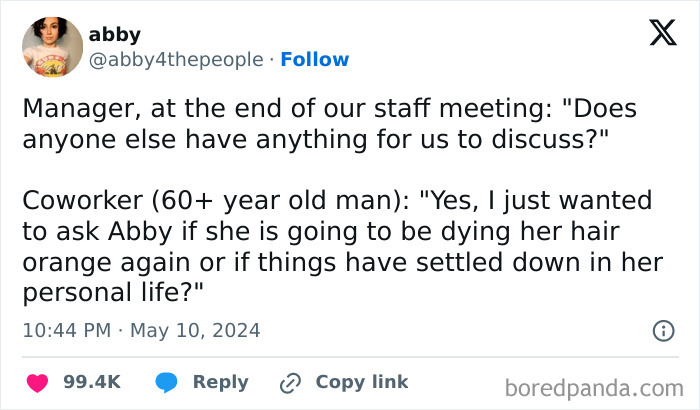Viewport: 700px width, 410px height.
Task: Click the display name abby
Action: click(115, 34)
